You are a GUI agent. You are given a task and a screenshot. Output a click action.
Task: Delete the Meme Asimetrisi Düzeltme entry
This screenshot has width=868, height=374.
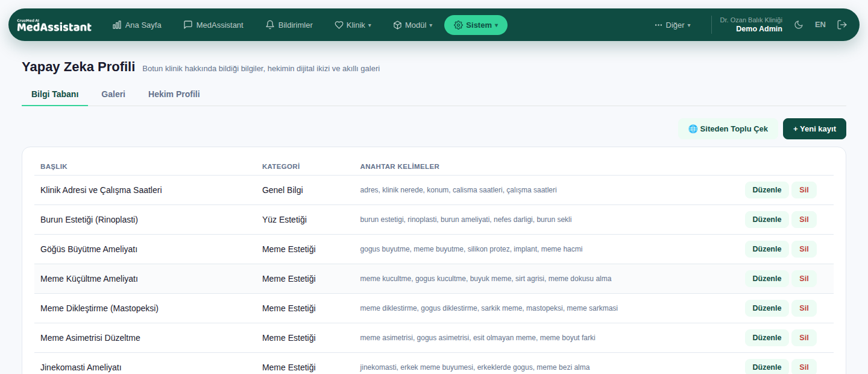coord(804,338)
